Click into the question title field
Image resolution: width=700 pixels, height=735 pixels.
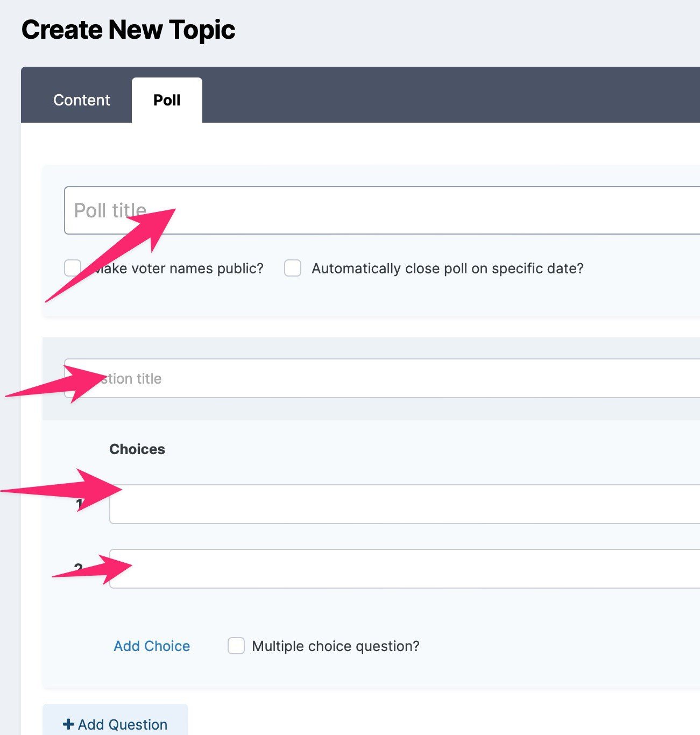click(x=382, y=378)
